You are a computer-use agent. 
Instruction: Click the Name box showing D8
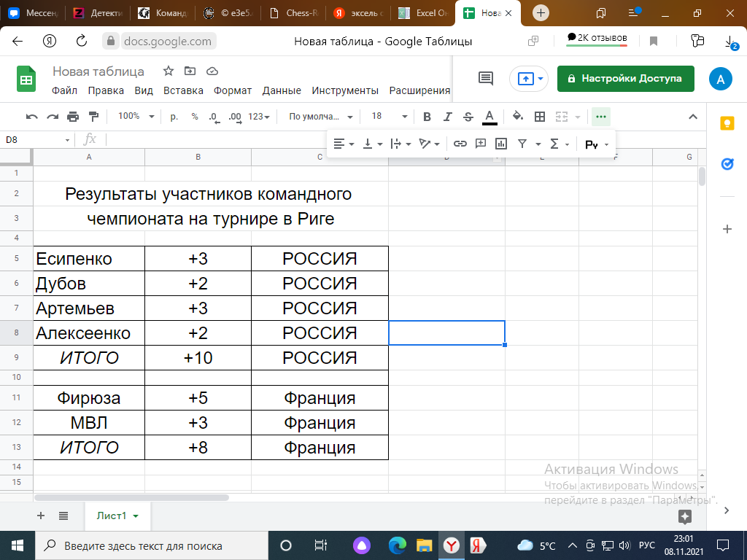pos(37,139)
